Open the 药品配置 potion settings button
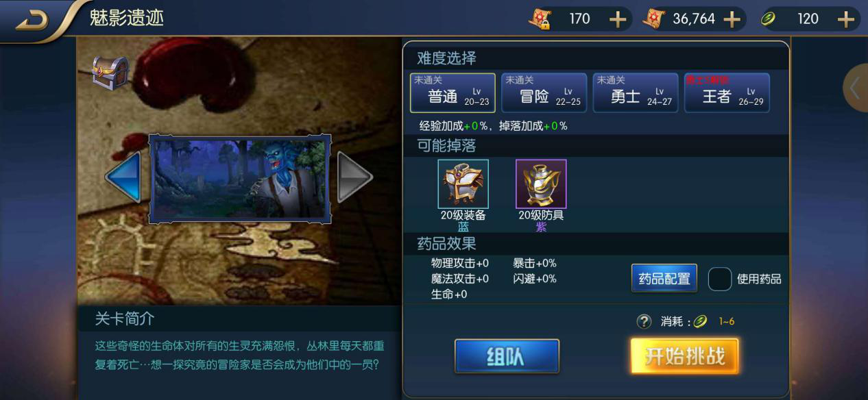The height and width of the screenshot is (400, 868). coord(664,278)
